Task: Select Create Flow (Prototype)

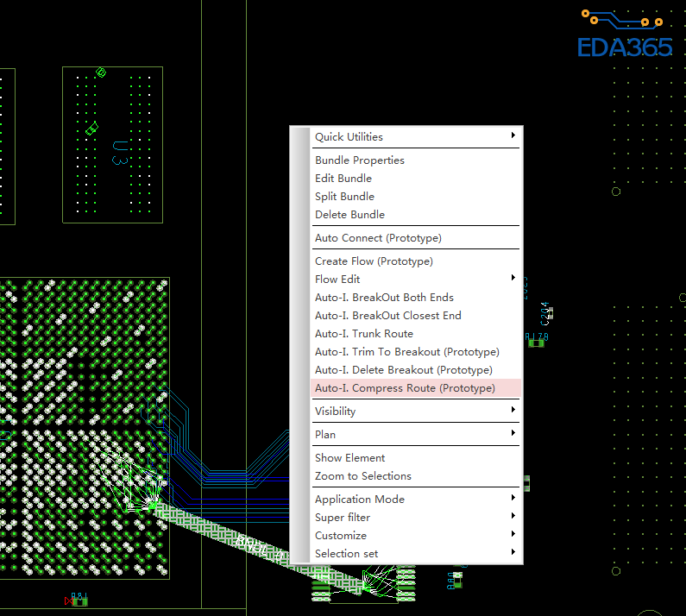Action: [x=374, y=261]
